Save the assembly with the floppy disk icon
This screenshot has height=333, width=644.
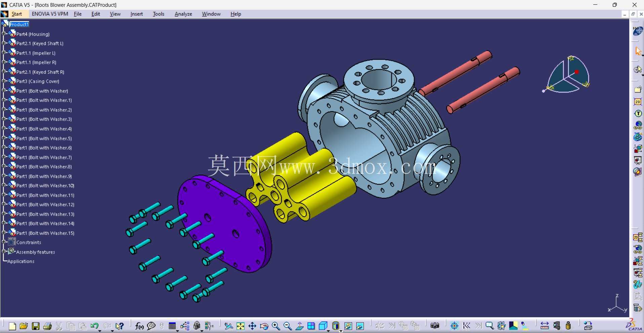(x=36, y=326)
